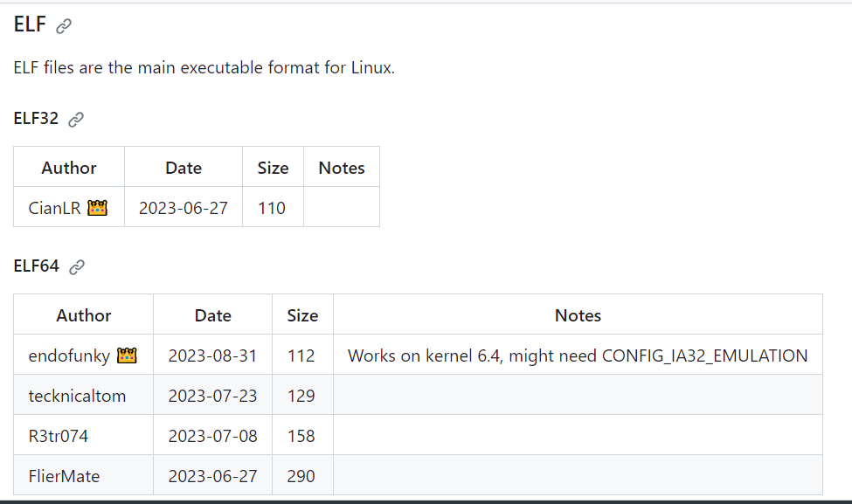Viewport: 852px width, 504px height.
Task: Click the ELF64 subheading
Action: point(37,266)
